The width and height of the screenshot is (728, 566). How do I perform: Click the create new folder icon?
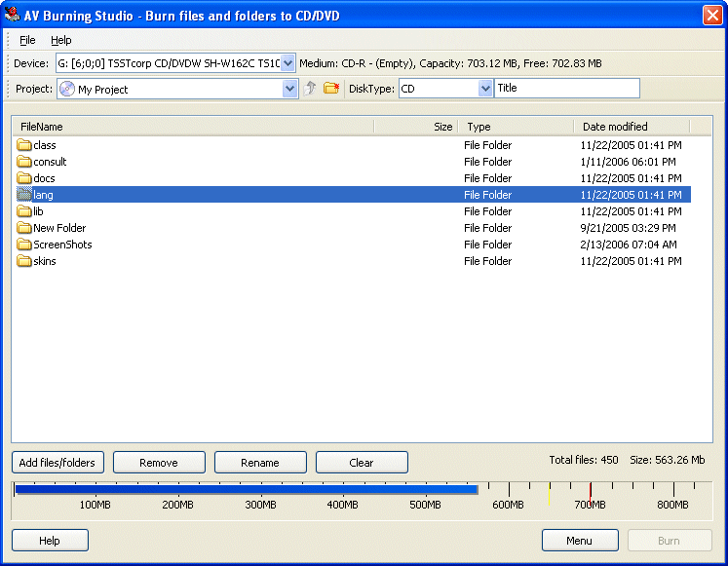(x=331, y=89)
